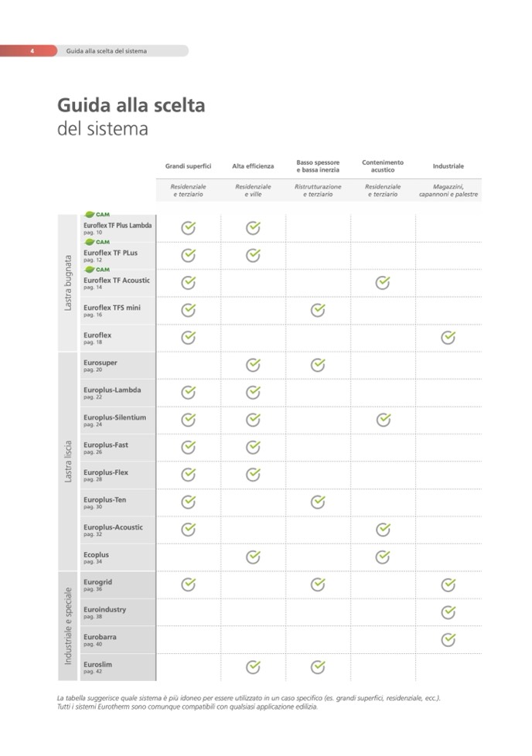532x756 pixels.
Task: Click Eurobarra checkmark in Industriale column
Action: (x=448, y=639)
